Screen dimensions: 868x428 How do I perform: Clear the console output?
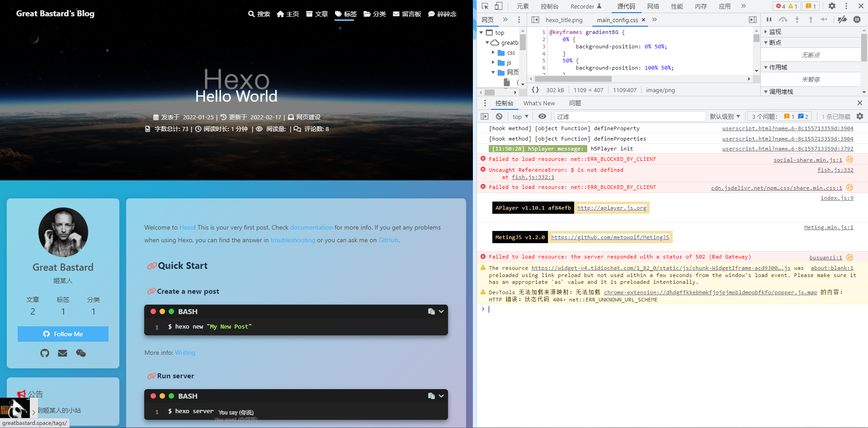[x=499, y=117]
